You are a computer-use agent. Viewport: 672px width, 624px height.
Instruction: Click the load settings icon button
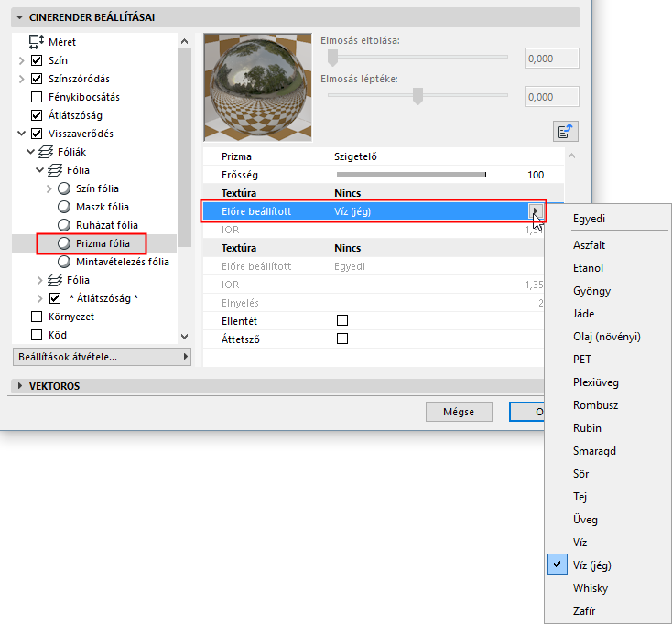565,131
